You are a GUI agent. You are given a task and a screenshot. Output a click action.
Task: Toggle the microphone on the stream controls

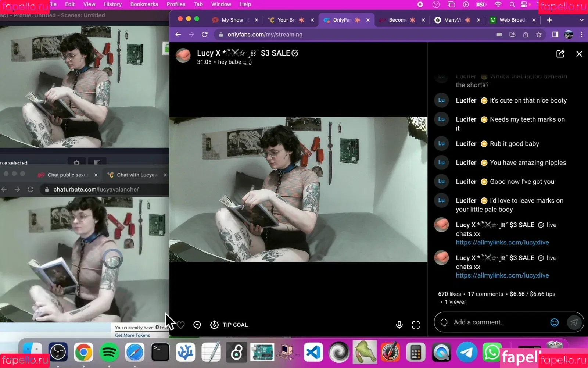(399, 325)
